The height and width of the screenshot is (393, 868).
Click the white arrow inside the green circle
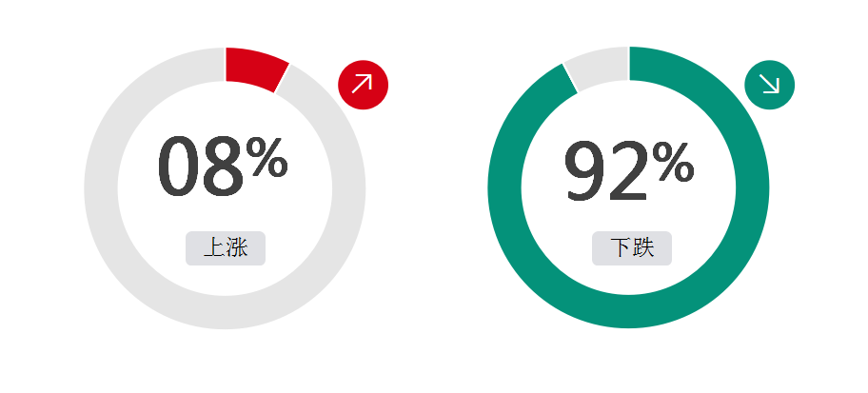click(x=769, y=84)
